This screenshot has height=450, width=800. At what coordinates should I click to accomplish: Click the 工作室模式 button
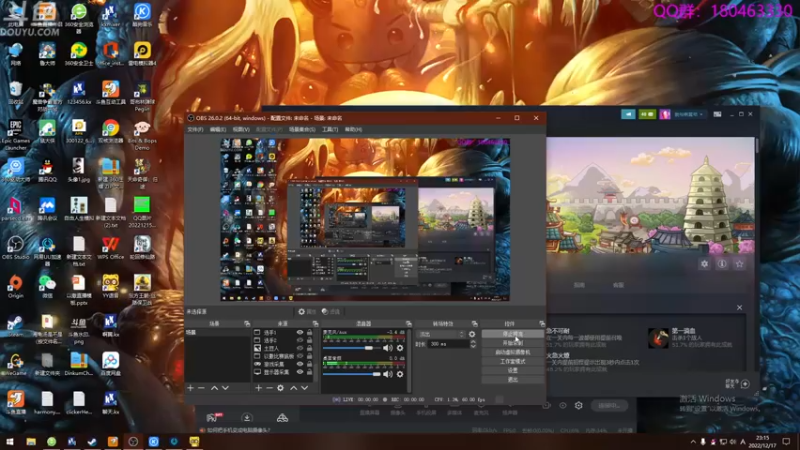pyautogui.click(x=513, y=361)
